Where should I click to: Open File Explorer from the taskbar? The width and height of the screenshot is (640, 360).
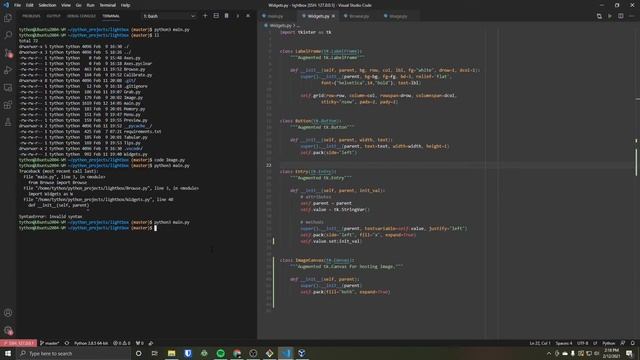[x=171, y=353]
